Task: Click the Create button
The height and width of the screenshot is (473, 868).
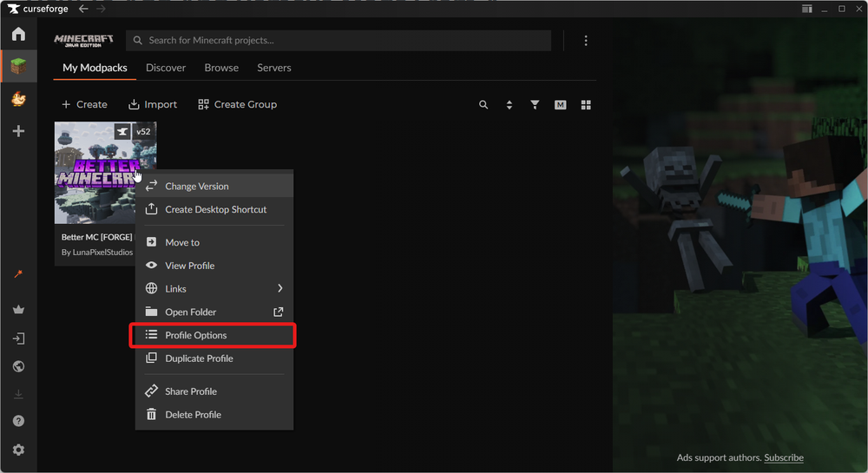Action: point(84,104)
